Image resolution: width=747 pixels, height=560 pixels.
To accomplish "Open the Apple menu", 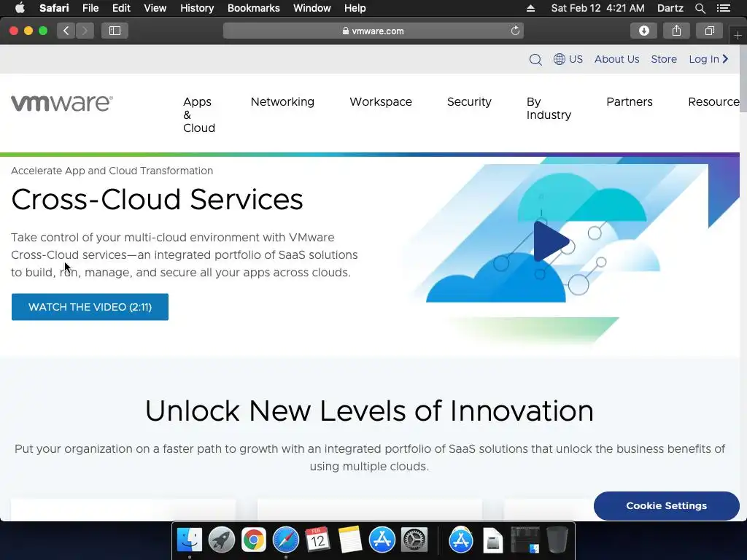I will [20, 8].
